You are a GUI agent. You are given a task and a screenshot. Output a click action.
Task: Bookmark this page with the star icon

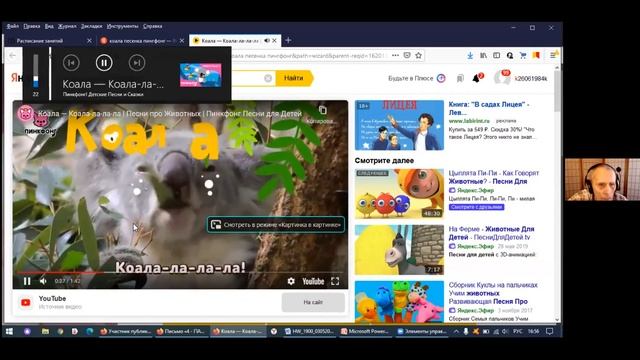pos(418,56)
